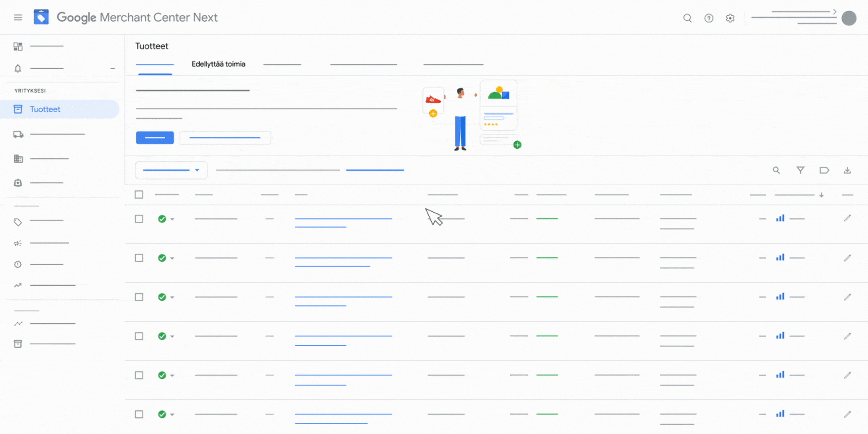Viewport: 868px width, 434px height.
Task: Check the first product row checkbox
Action: point(139,219)
